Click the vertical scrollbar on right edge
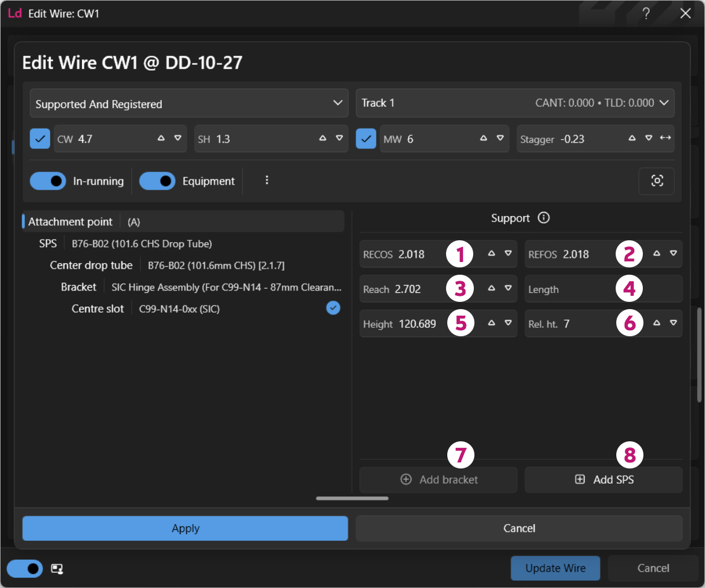This screenshot has height=588, width=705. [x=699, y=354]
